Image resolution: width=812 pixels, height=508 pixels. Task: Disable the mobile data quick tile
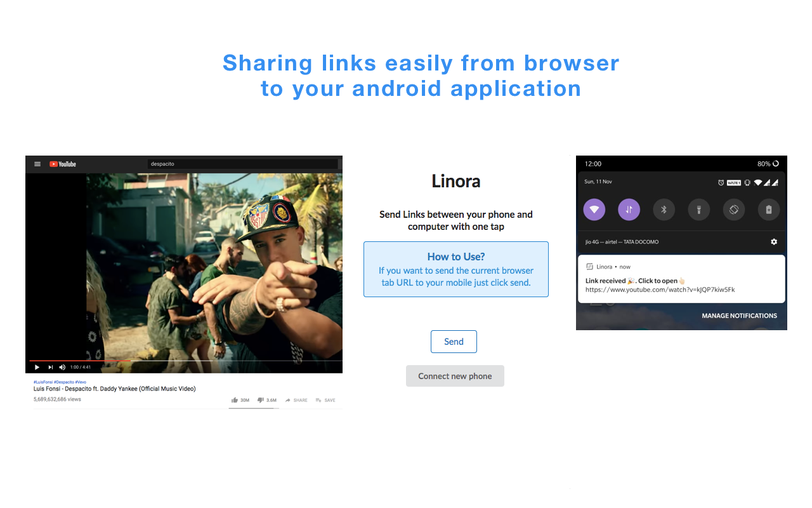[x=629, y=210]
